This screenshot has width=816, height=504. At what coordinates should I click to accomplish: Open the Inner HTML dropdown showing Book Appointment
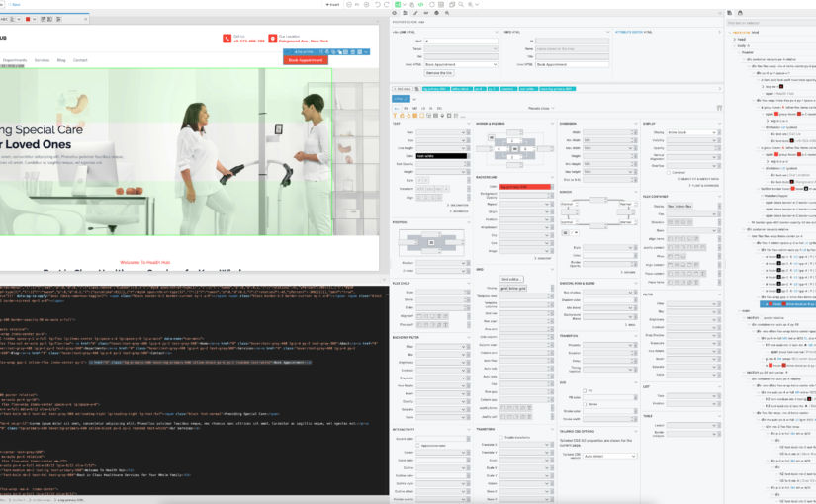[461, 64]
